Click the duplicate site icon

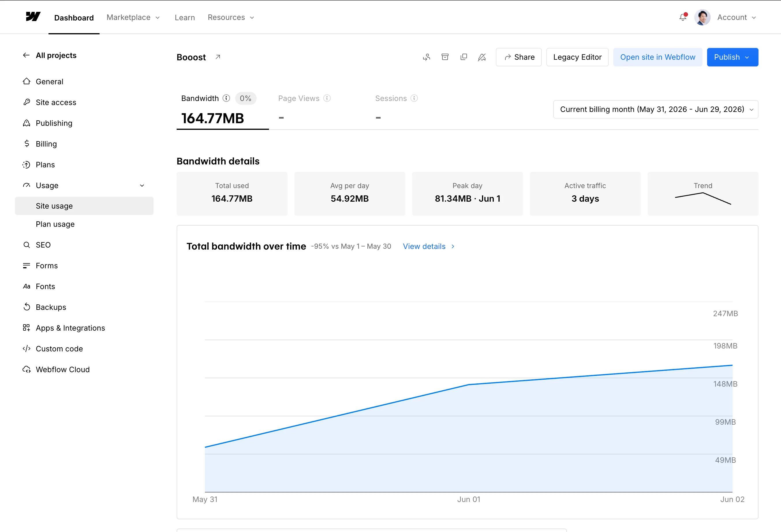point(464,57)
